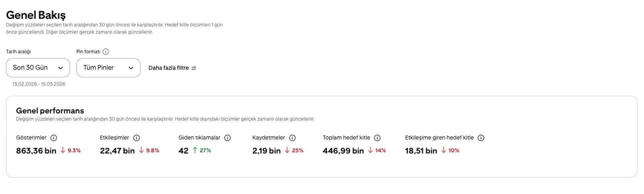Show the Gösterimler info tooltip icon
This screenshot has width=644, height=194.
point(54,138)
